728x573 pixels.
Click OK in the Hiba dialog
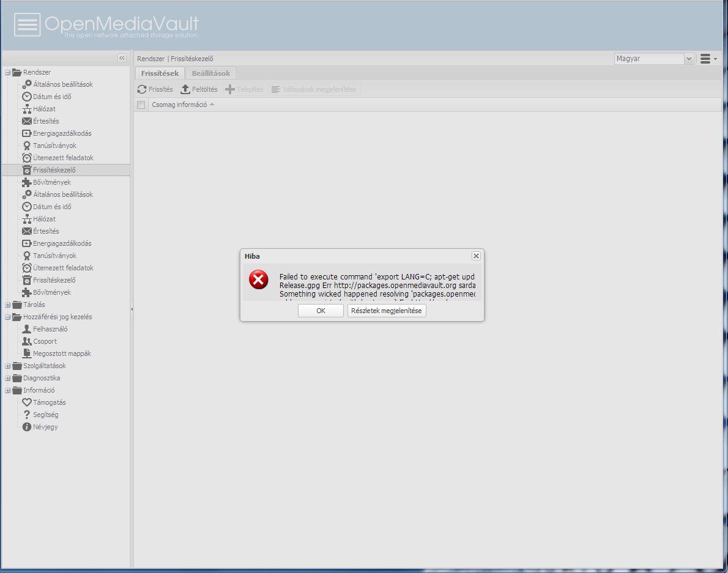(x=321, y=311)
